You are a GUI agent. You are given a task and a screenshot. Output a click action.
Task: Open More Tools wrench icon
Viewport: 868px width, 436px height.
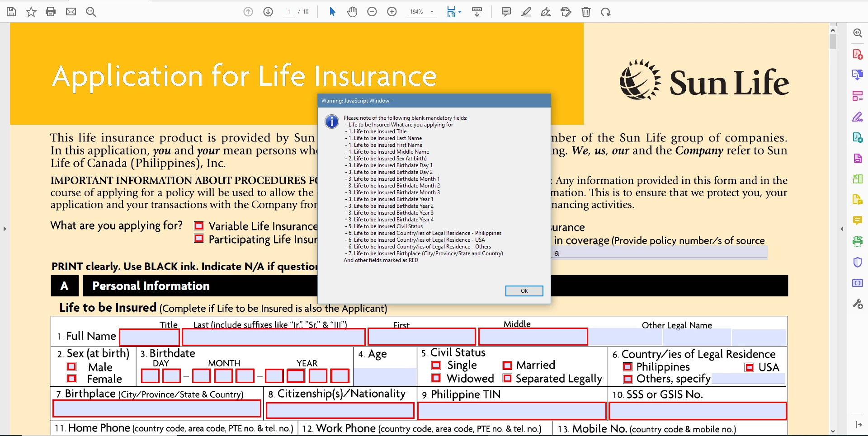858,304
